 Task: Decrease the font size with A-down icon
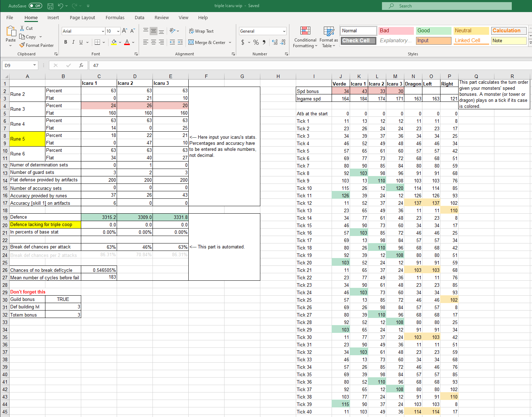coord(132,31)
